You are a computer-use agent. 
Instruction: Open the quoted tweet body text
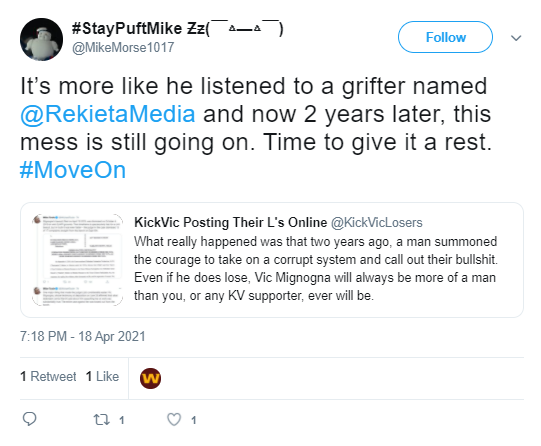pos(316,268)
